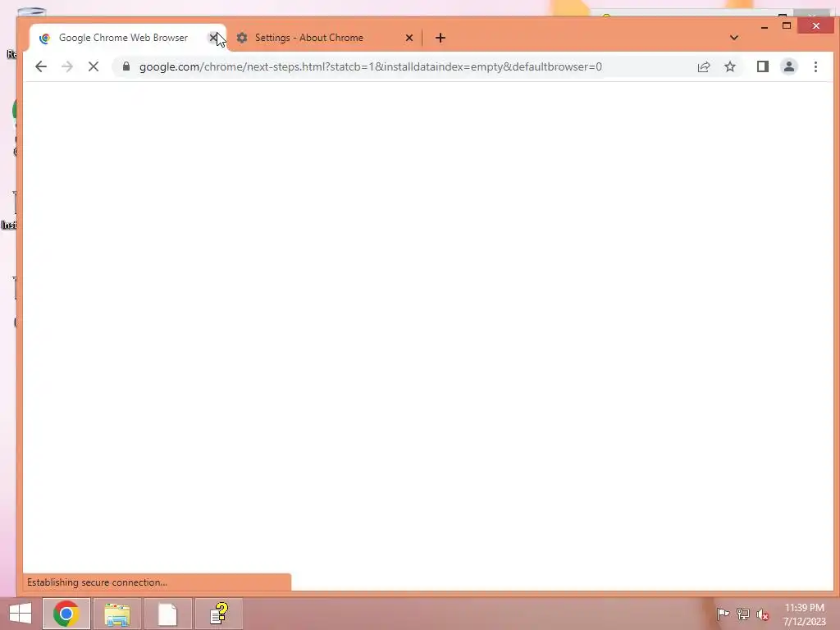Open Action Center flag icon in tray
The image size is (840, 630).
pos(723,614)
